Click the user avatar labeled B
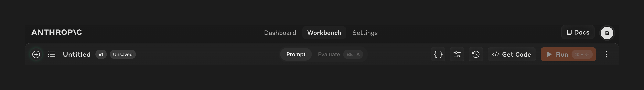Screen dimensions: 644x90 (607, 33)
